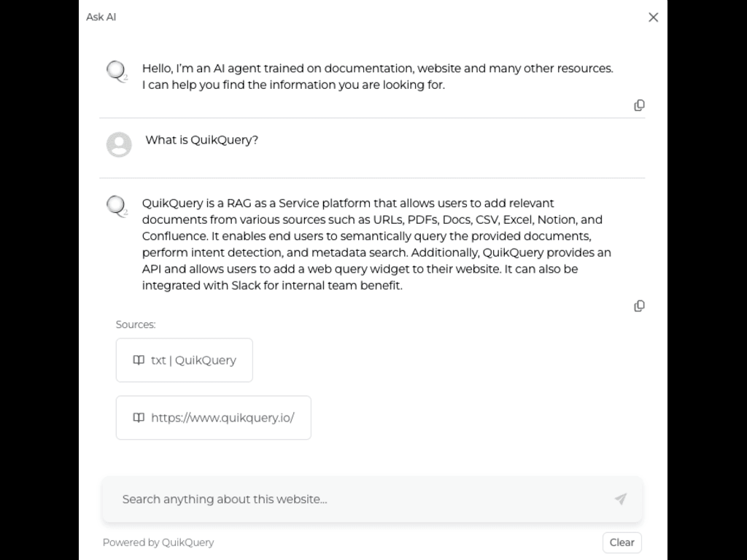Click the QuikQuery logo beside the greeting

click(x=117, y=72)
